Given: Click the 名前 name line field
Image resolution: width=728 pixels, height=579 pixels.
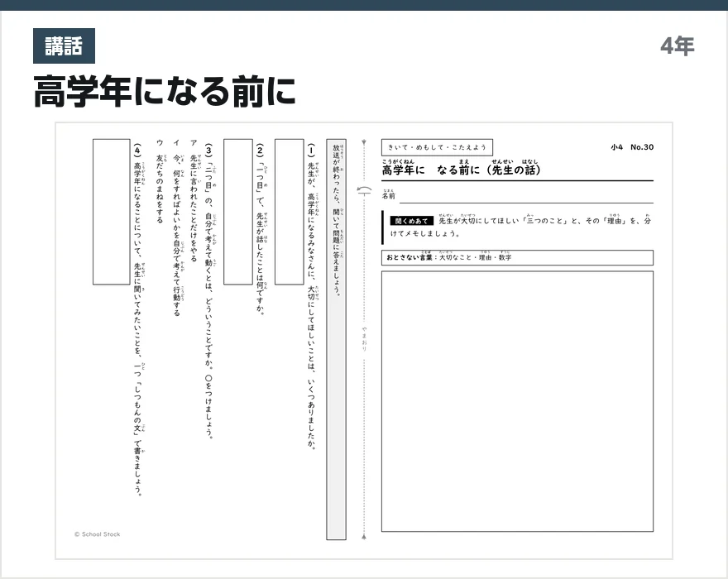Looking at the screenshot, I should click(526, 197).
